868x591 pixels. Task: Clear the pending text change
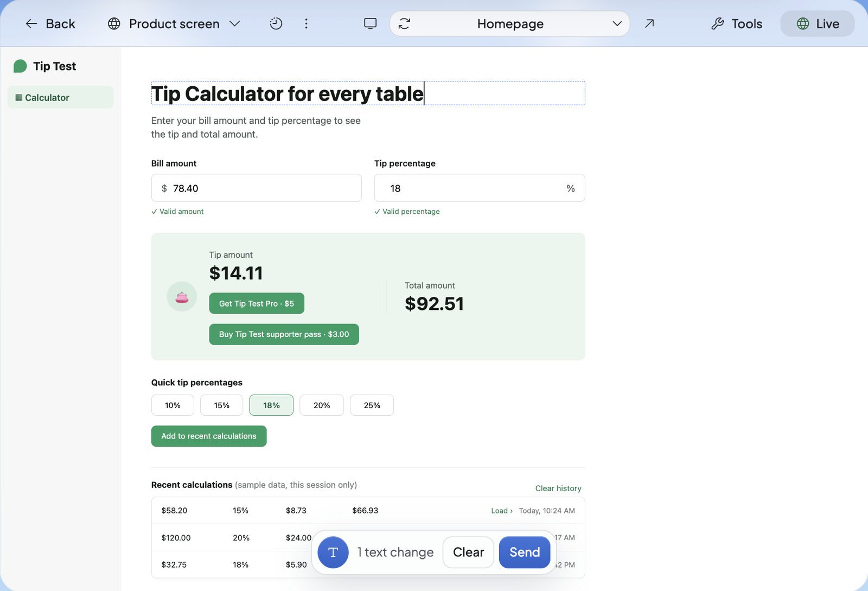468,552
